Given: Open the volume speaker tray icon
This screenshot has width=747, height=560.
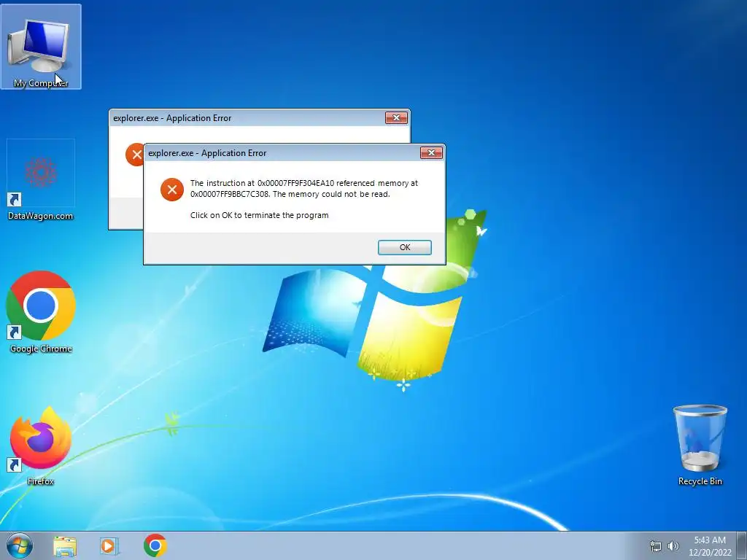Looking at the screenshot, I should 673,546.
